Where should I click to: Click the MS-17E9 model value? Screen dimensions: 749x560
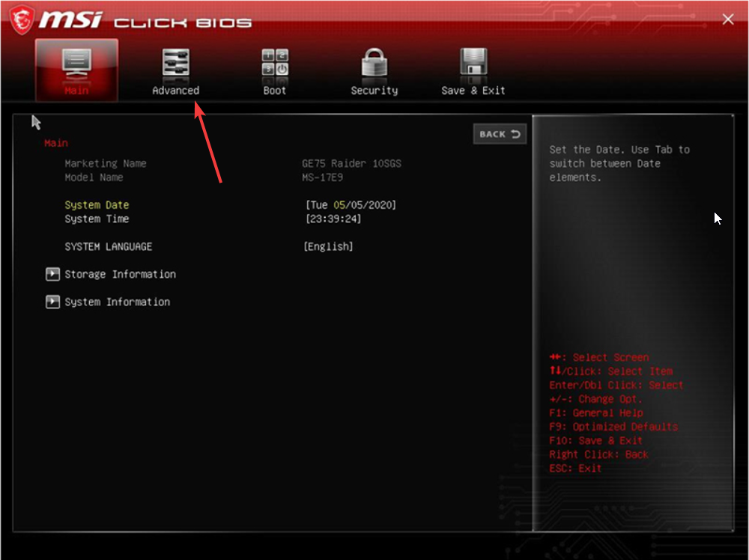(322, 177)
